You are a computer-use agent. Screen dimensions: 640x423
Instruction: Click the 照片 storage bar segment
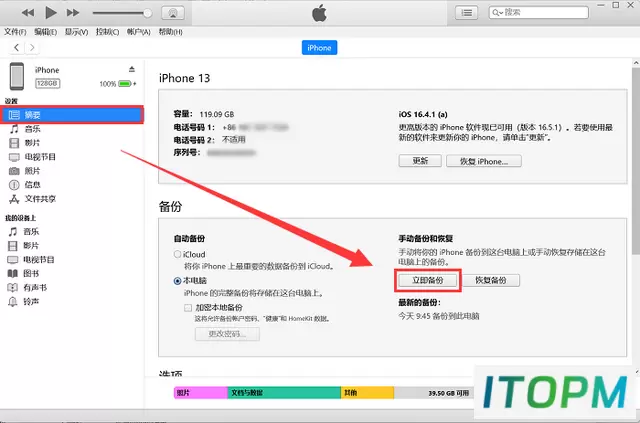201,393
